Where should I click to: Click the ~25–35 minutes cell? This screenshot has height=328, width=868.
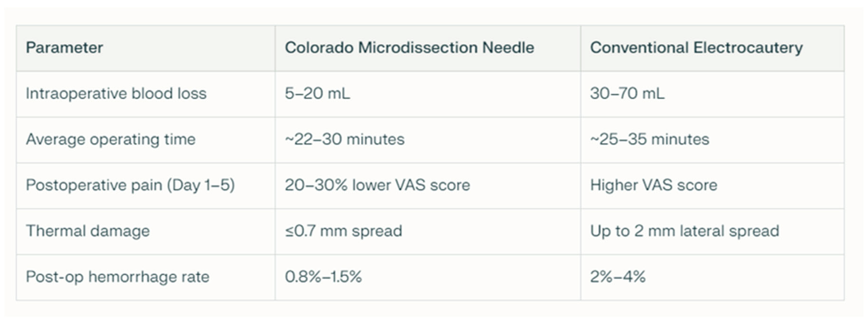click(649, 140)
